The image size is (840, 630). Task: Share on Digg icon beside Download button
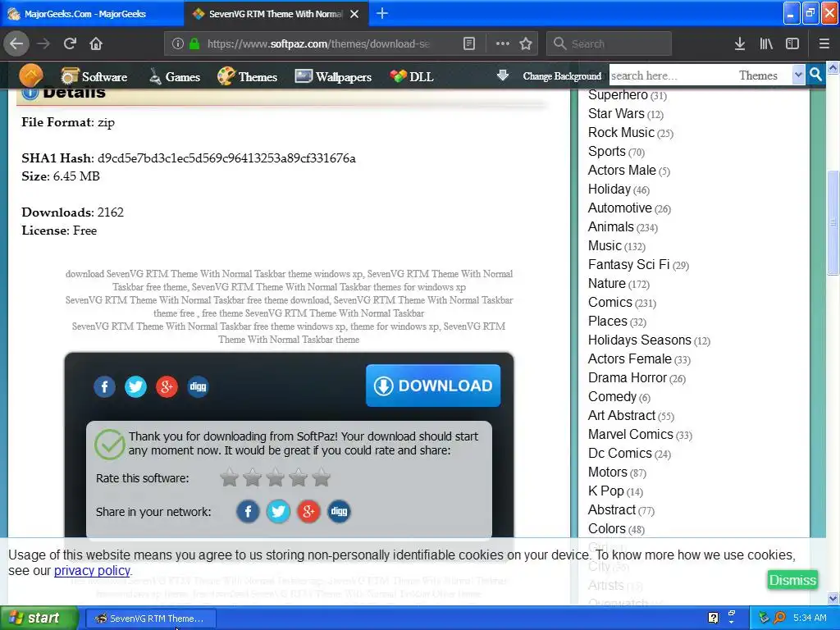click(x=198, y=386)
